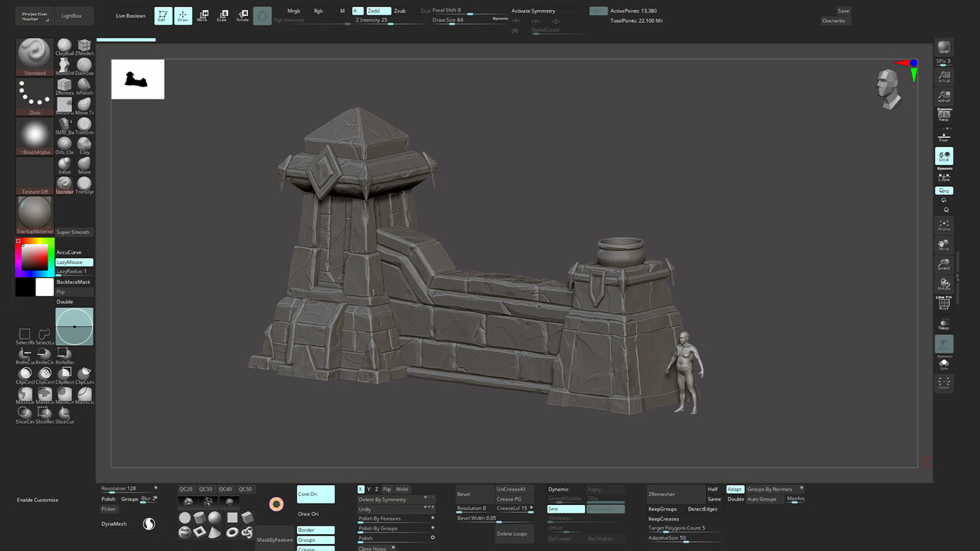Select the Inflat brush
980x551 pixels.
pos(65,166)
